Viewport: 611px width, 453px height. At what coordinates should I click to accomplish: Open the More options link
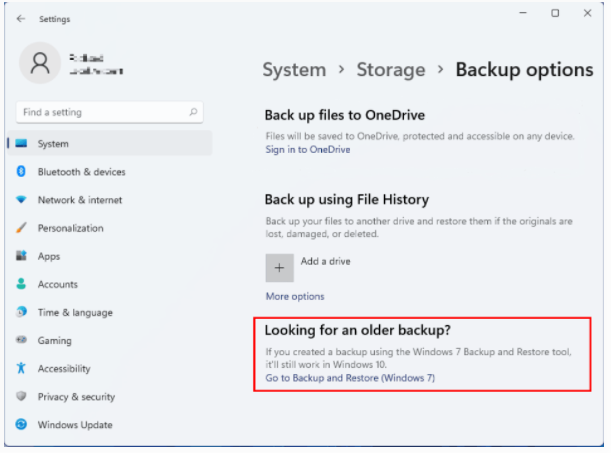click(x=294, y=296)
